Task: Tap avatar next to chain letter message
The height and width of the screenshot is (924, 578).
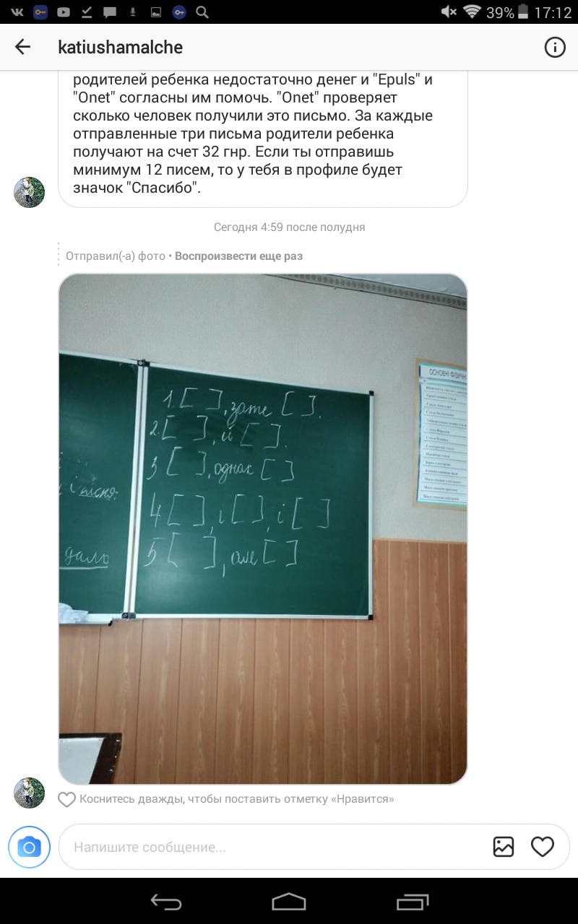Action: (x=30, y=192)
